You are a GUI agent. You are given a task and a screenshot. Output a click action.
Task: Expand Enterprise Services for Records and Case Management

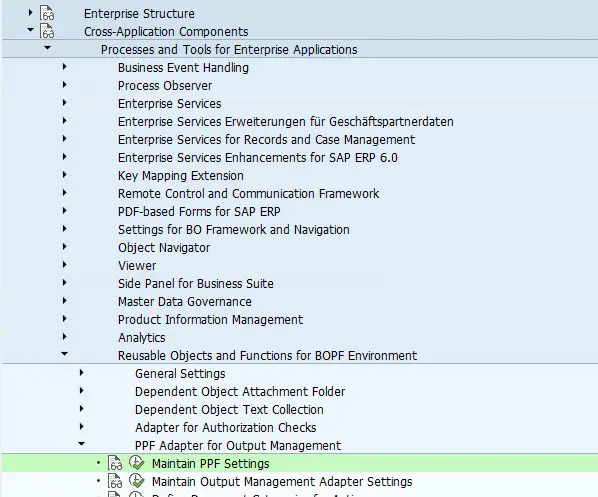pos(64,138)
